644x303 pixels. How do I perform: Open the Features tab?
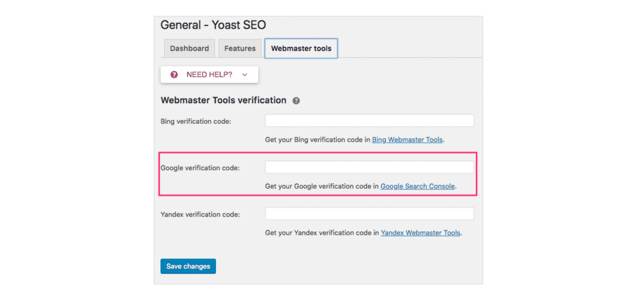click(240, 48)
